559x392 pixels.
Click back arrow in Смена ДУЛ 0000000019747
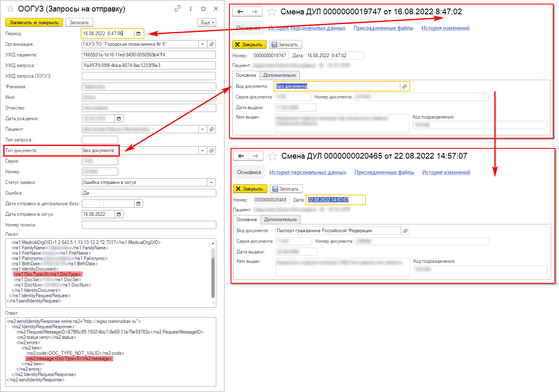coord(240,12)
